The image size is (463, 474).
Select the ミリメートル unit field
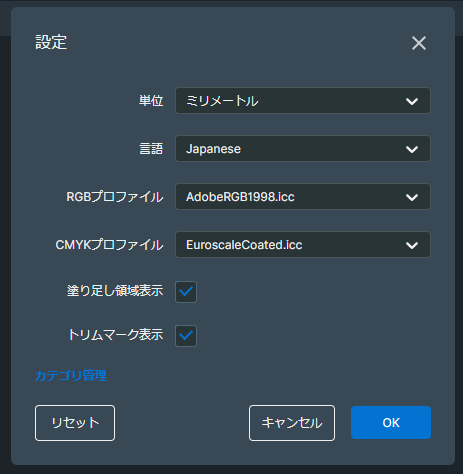[303, 101]
